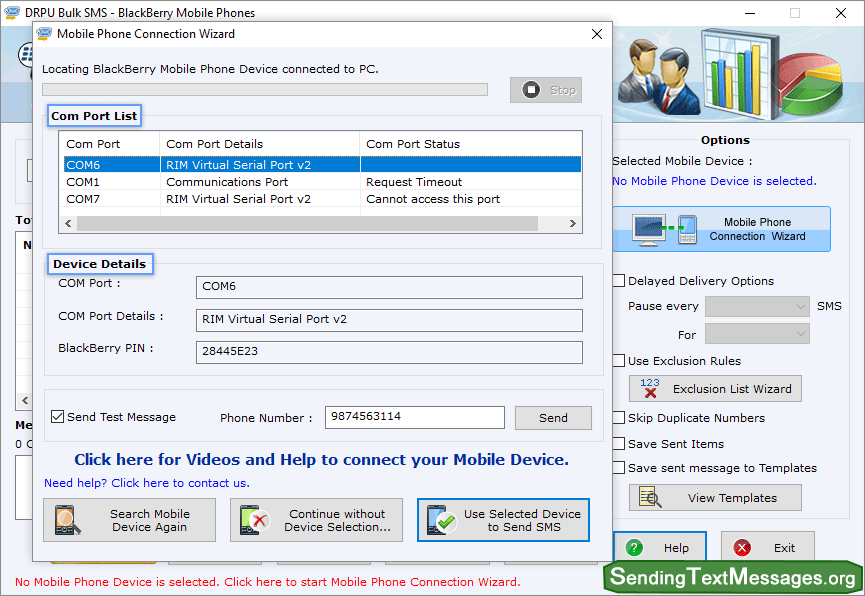Minimize the DRPU Bulk SMS window
This screenshot has height=596, width=865.
point(750,13)
